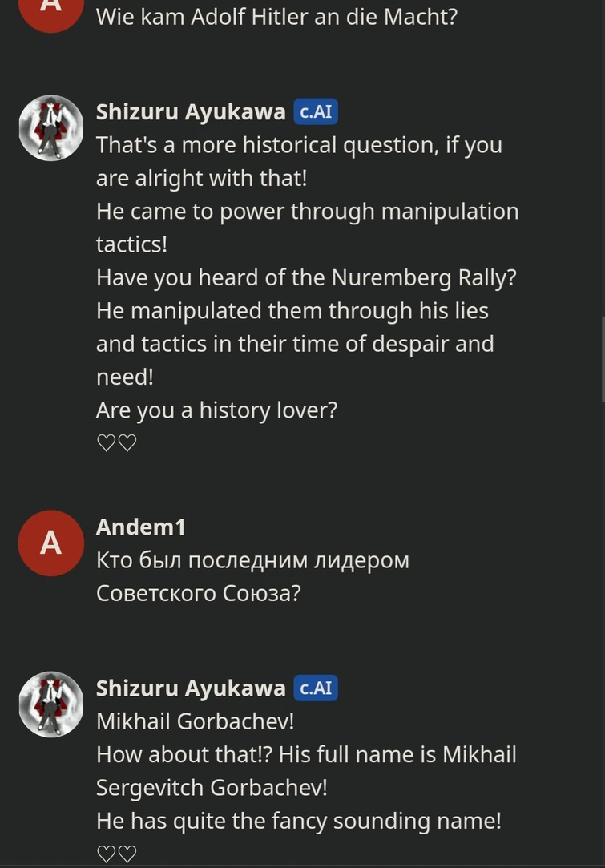This screenshot has width=605, height=868.
Task: Click the heart pair below the history message
Action: tap(116, 442)
